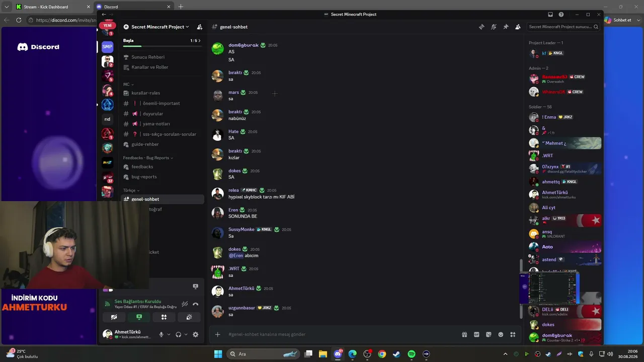Click the voice connection signal icon
The height and width of the screenshot is (362, 644).
(x=107, y=304)
